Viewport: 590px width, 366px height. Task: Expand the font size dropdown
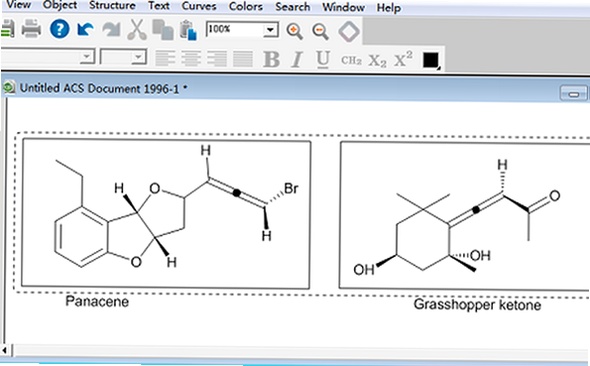[x=138, y=57]
